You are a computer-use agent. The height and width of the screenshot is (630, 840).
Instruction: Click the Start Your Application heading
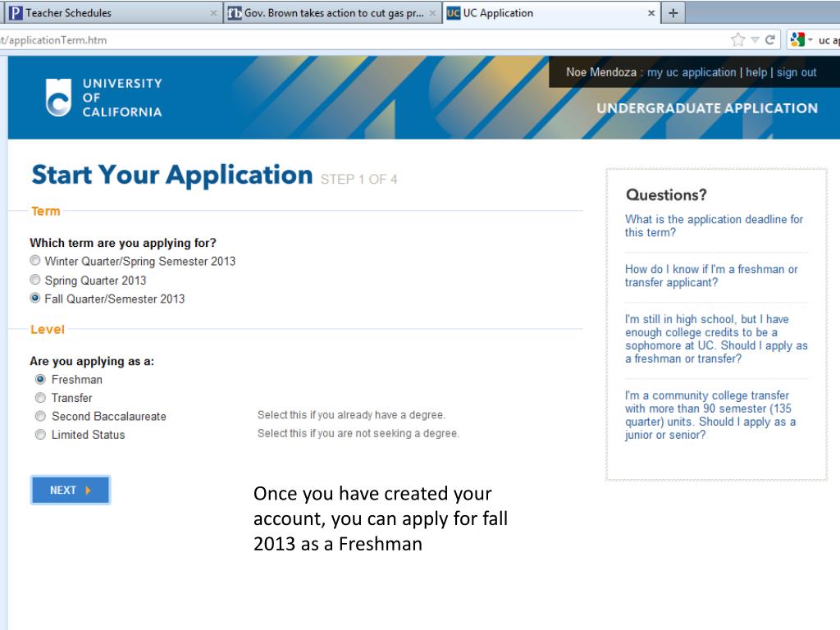[x=172, y=176]
